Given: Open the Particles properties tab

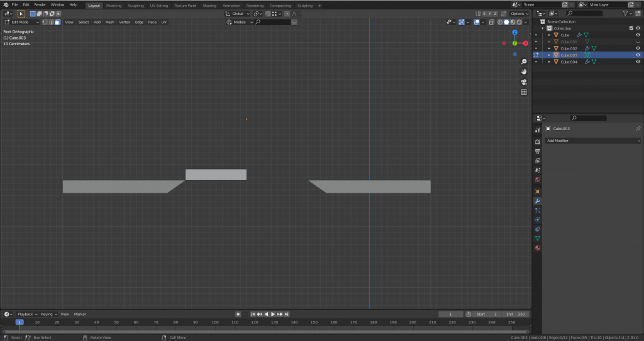Looking at the screenshot, I should (538, 210).
